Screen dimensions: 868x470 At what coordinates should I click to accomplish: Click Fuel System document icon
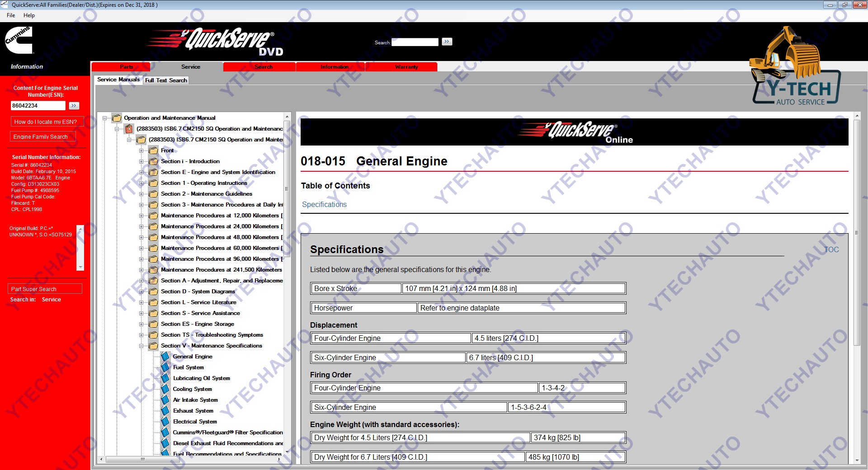tap(165, 367)
